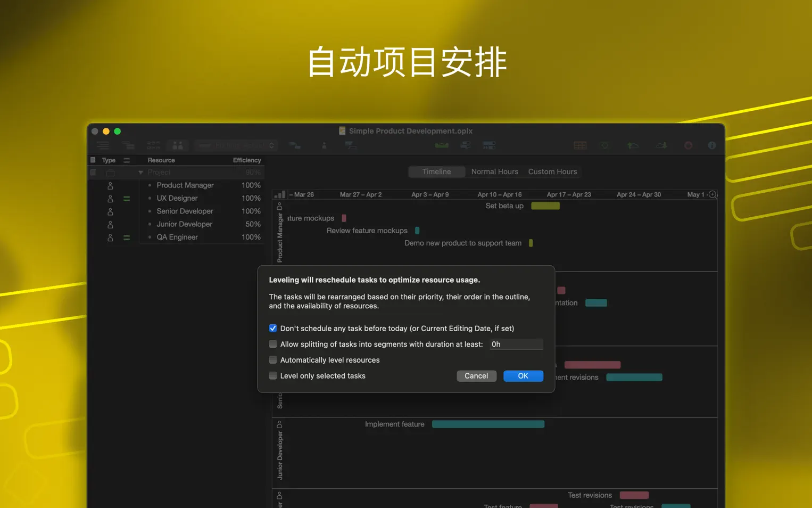The image size is (812, 508).
Task: Click the UX Designer green status icon
Action: [x=127, y=198]
